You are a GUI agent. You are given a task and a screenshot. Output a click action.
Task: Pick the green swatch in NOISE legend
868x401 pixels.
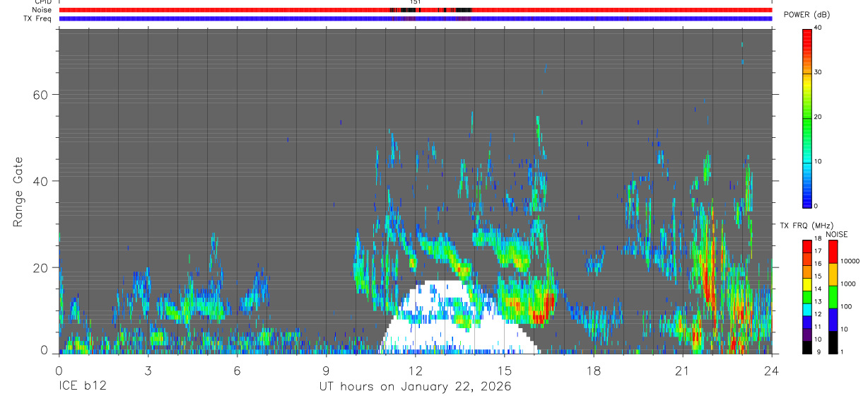(833, 296)
